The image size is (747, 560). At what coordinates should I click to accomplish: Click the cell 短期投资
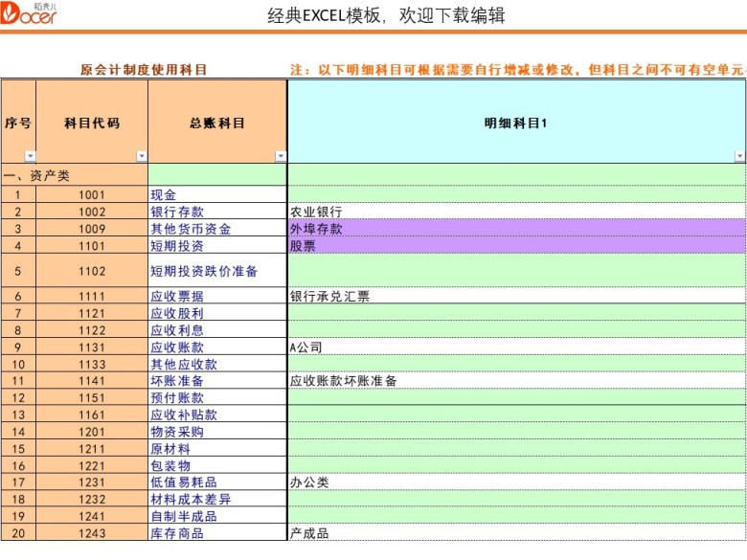[217, 246]
